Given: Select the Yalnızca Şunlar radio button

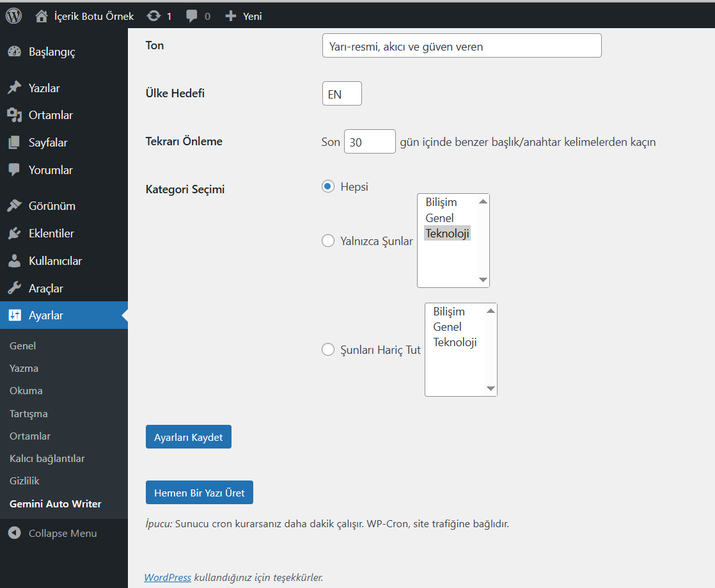Looking at the screenshot, I should coord(328,241).
